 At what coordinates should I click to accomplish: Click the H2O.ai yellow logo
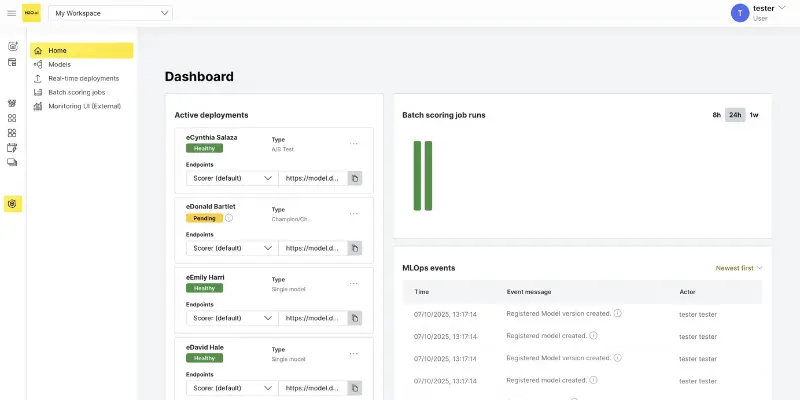pyautogui.click(x=32, y=13)
